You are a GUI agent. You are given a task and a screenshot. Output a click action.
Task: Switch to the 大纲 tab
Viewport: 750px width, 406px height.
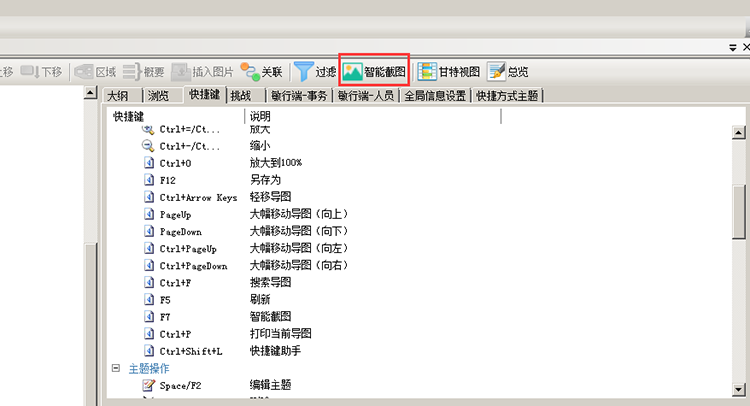(x=118, y=96)
